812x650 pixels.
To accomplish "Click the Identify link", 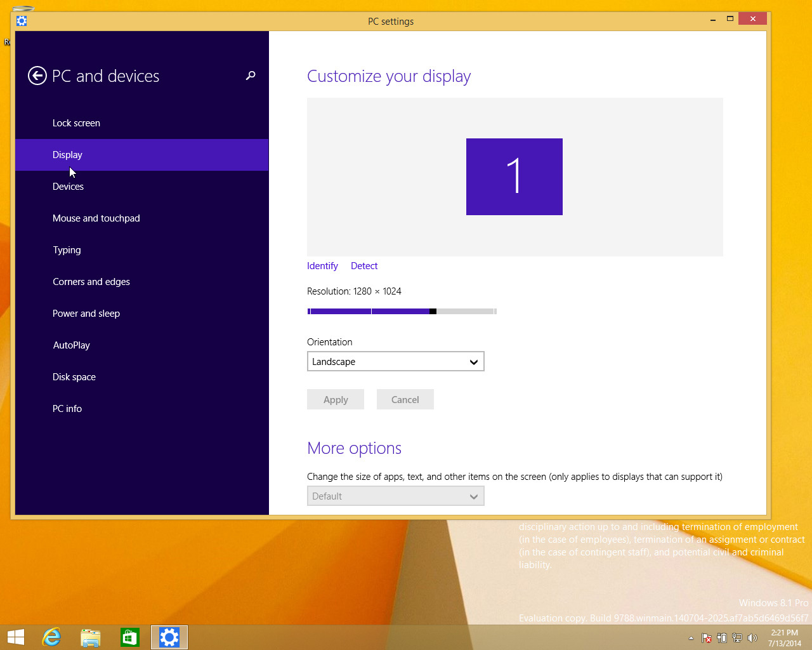I will tap(322, 265).
